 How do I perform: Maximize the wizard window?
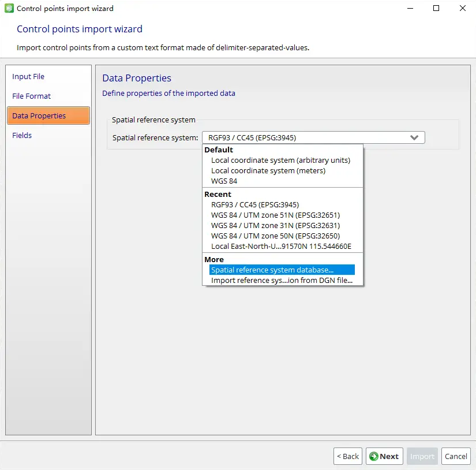click(x=436, y=8)
